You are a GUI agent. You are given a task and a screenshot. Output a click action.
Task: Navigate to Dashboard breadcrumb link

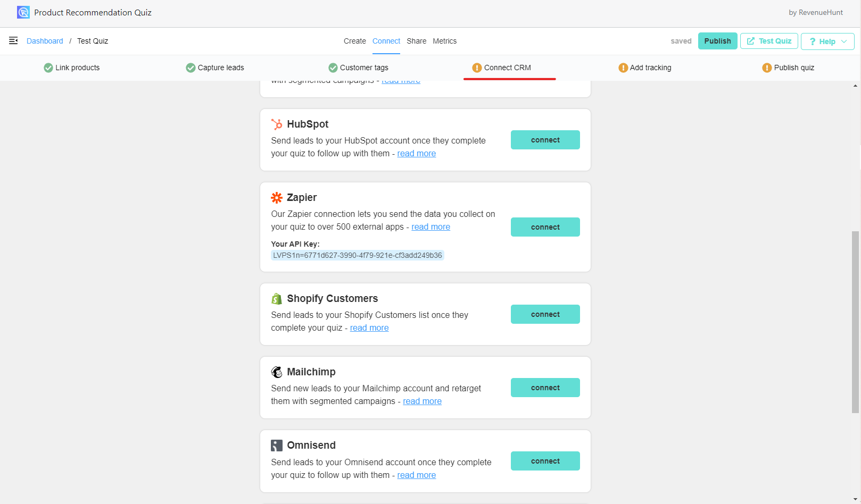pos(45,41)
